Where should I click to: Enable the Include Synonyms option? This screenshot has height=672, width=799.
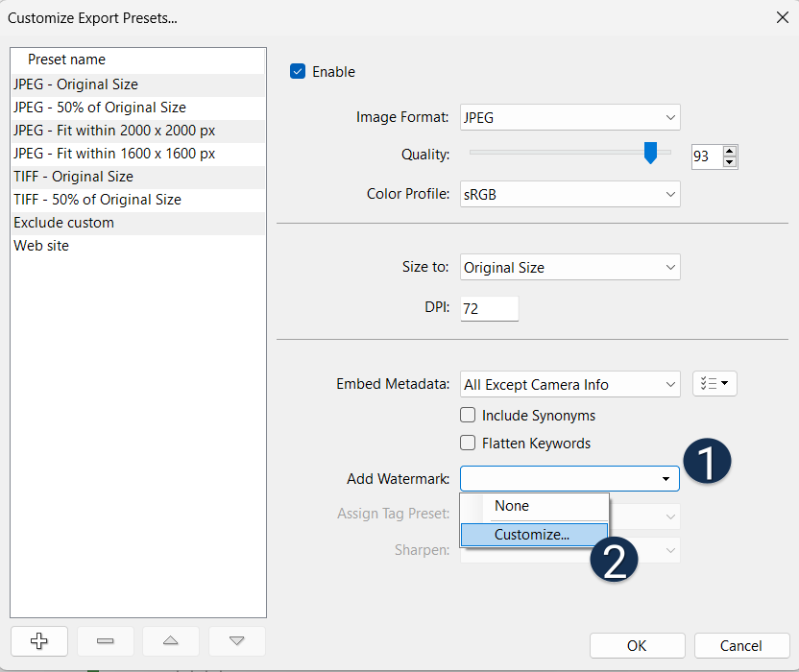click(x=468, y=416)
